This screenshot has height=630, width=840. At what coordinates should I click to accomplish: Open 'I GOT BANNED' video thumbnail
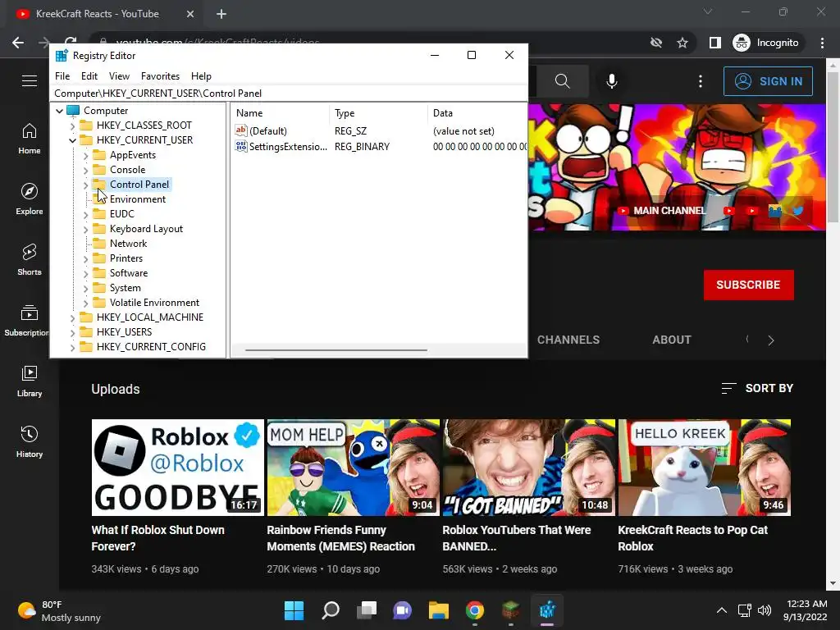click(x=529, y=468)
